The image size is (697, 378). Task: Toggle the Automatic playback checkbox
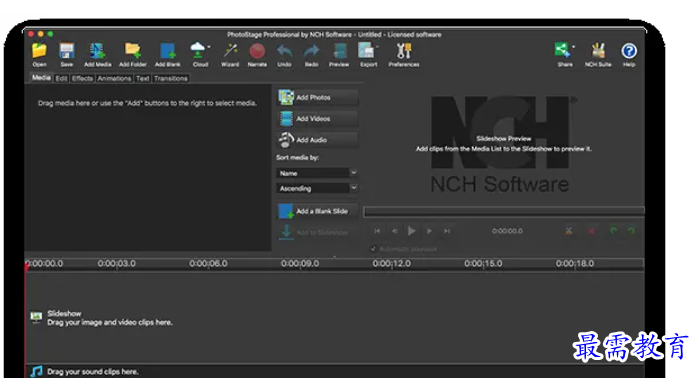pyautogui.click(x=373, y=249)
